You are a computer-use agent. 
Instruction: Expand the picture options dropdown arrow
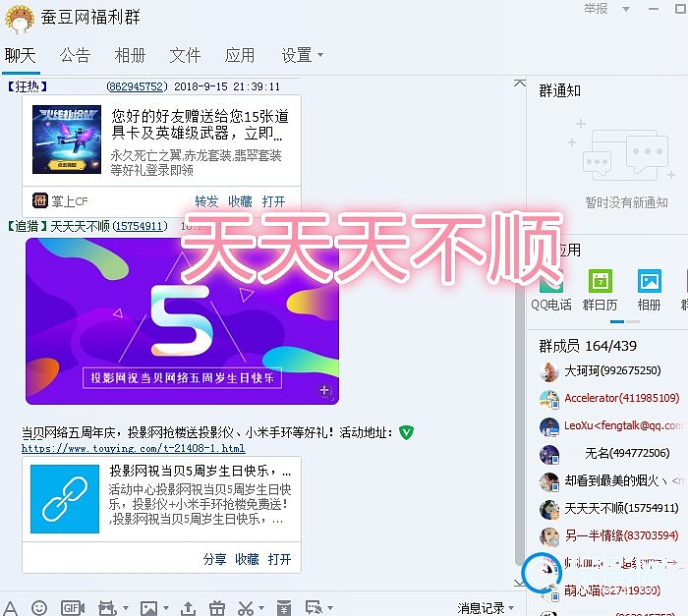(166, 608)
